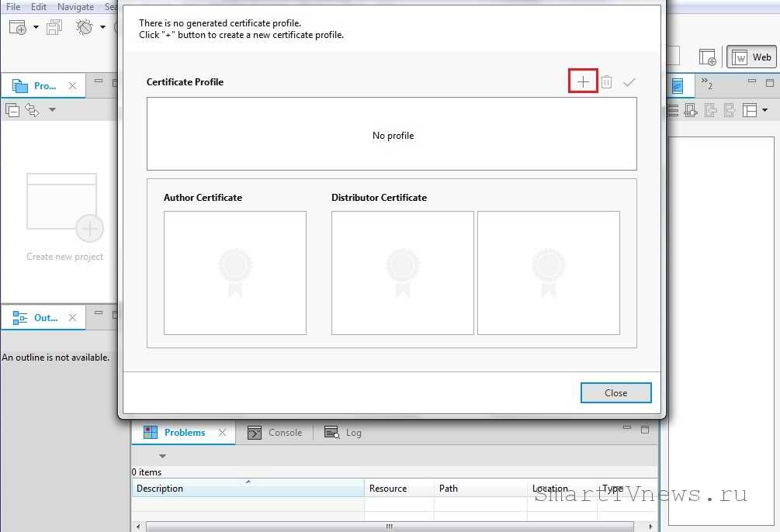Click the Open Perspective icon
Screen dimensions: 780x532
tap(707, 57)
